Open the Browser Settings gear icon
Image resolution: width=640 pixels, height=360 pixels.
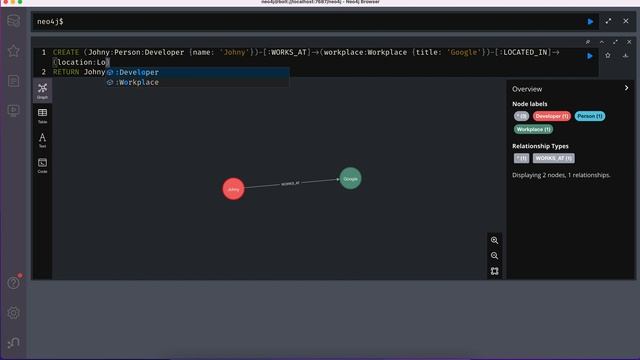[x=13, y=313]
